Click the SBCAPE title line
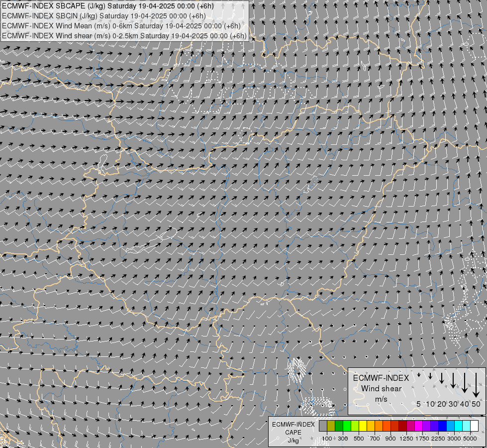This screenshot has width=487, height=448. click(108, 6)
